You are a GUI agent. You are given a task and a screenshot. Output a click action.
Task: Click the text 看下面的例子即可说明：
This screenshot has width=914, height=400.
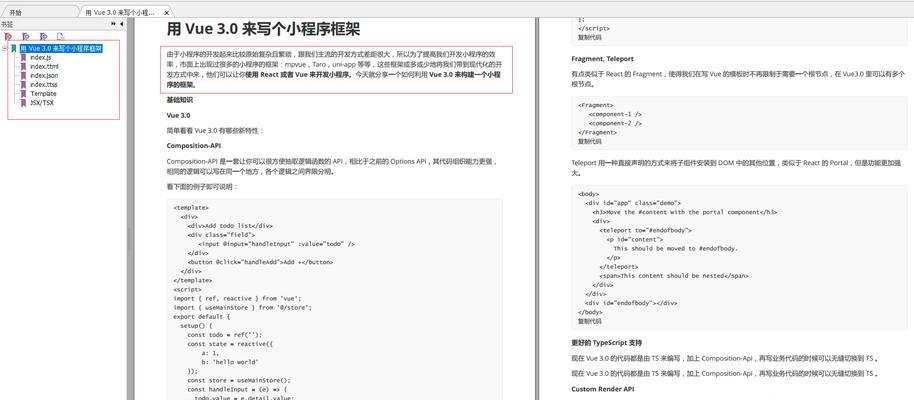coord(202,187)
